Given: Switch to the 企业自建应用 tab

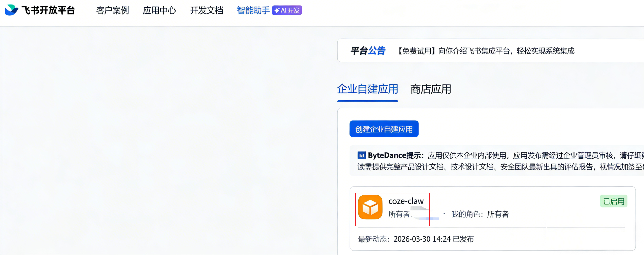Looking at the screenshot, I should click(x=367, y=89).
